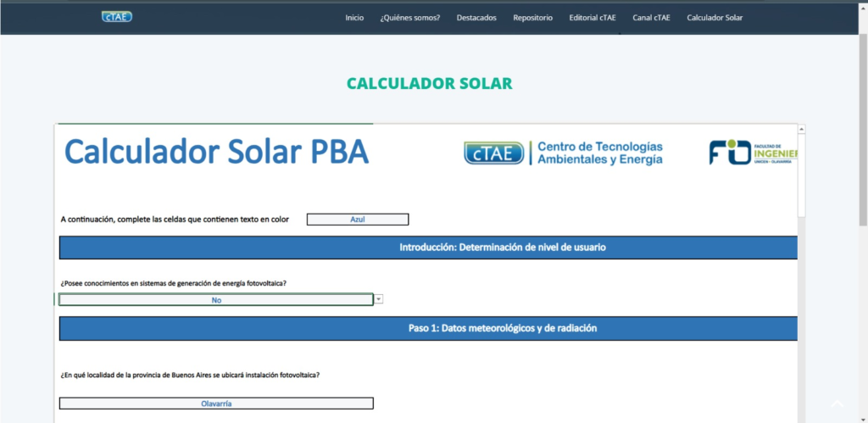Open the ¿Quiénes somos? menu item
This screenshot has height=423, width=868.
pos(410,18)
